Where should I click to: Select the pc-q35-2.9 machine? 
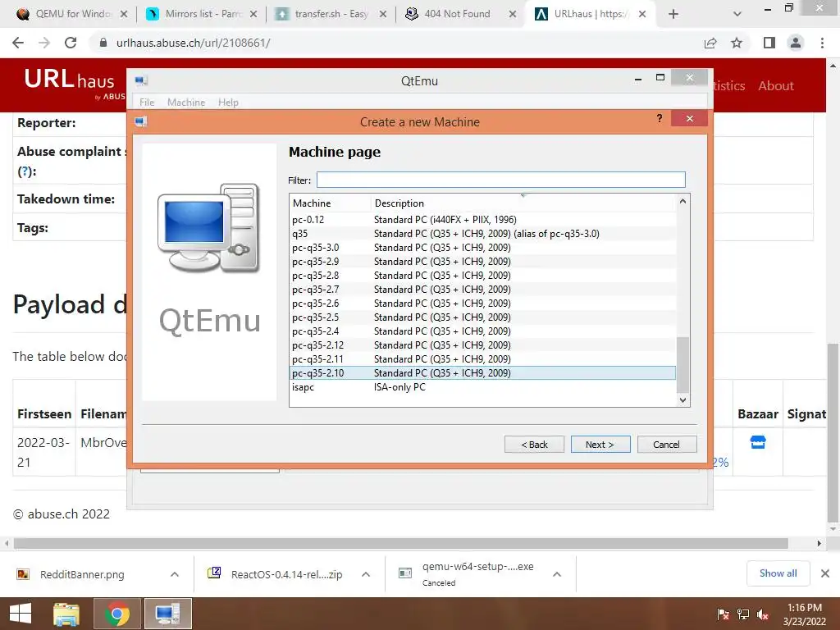coord(482,262)
